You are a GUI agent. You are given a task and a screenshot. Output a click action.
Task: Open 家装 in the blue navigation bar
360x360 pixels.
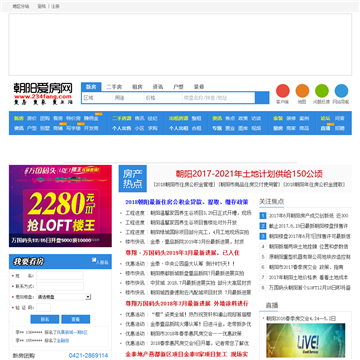(x=278, y=118)
